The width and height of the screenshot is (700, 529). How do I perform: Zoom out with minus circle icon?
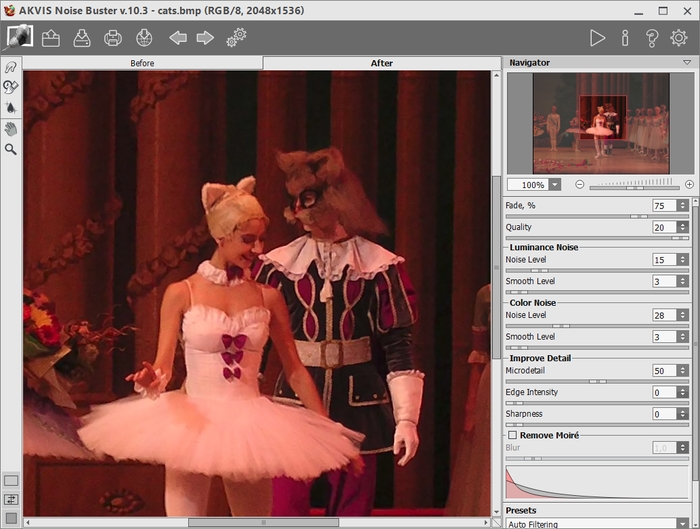pos(579,184)
